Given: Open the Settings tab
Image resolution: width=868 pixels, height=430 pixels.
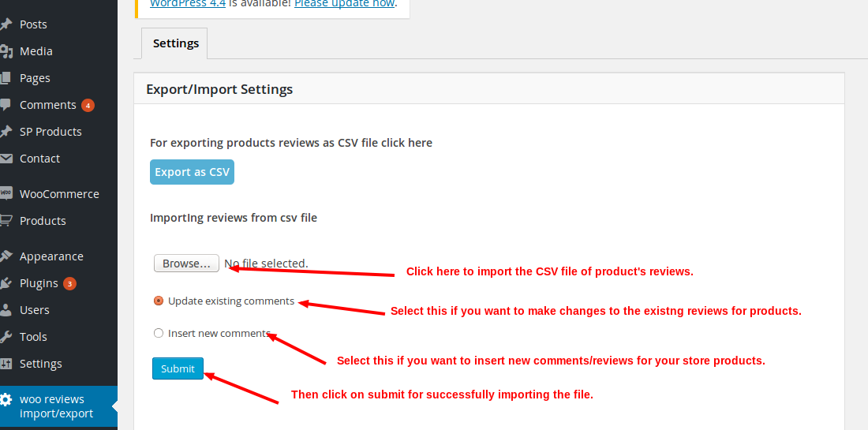Looking at the screenshot, I should pos(175,43).
